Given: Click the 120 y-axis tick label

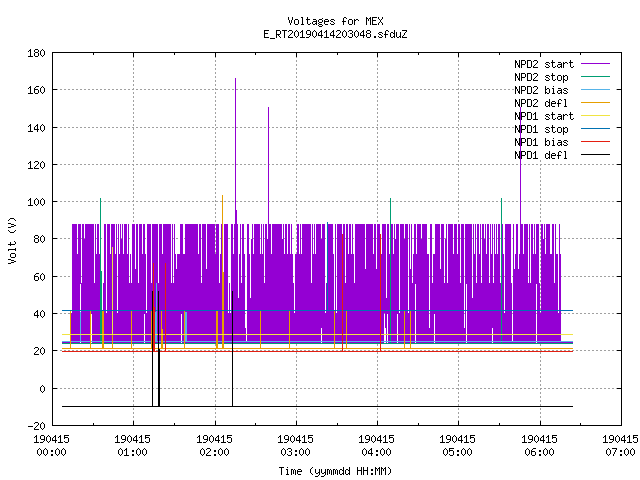Looking at the screenshot, I should point(36,165).
